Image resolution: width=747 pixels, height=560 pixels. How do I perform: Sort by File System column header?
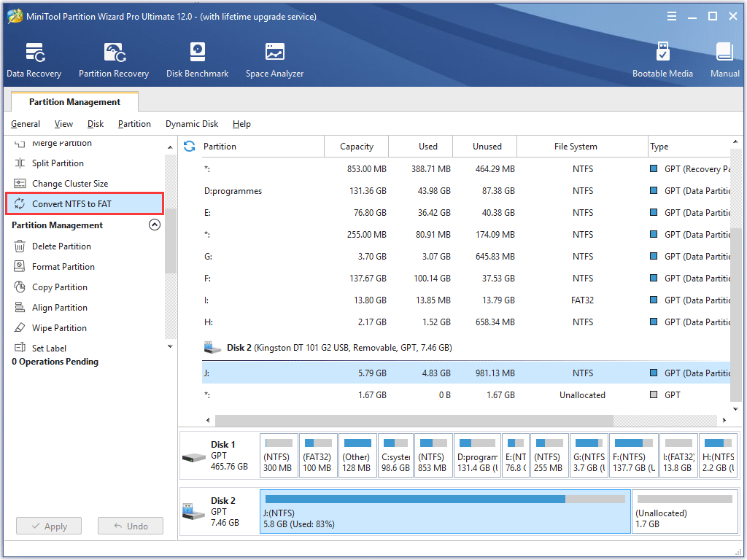(582, 146)
